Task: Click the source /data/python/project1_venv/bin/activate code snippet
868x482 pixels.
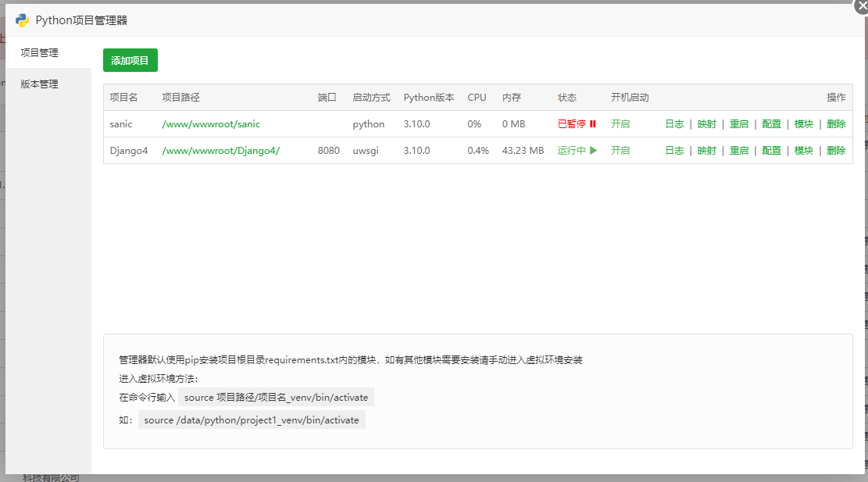Action: (252, 420)
